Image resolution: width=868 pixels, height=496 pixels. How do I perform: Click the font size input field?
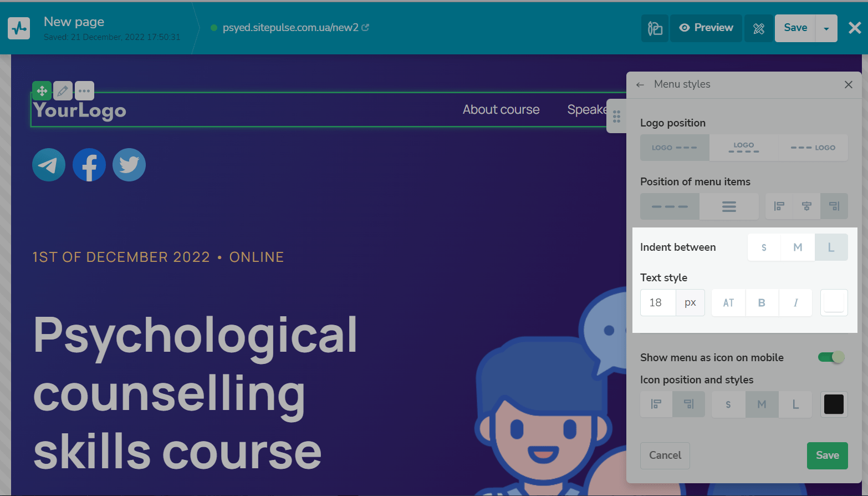point(658,303)
